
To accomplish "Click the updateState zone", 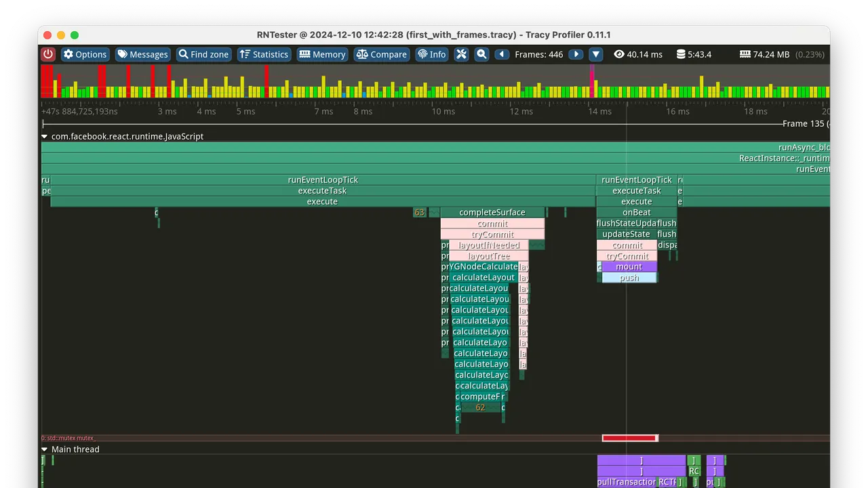I will pos(627,234).
